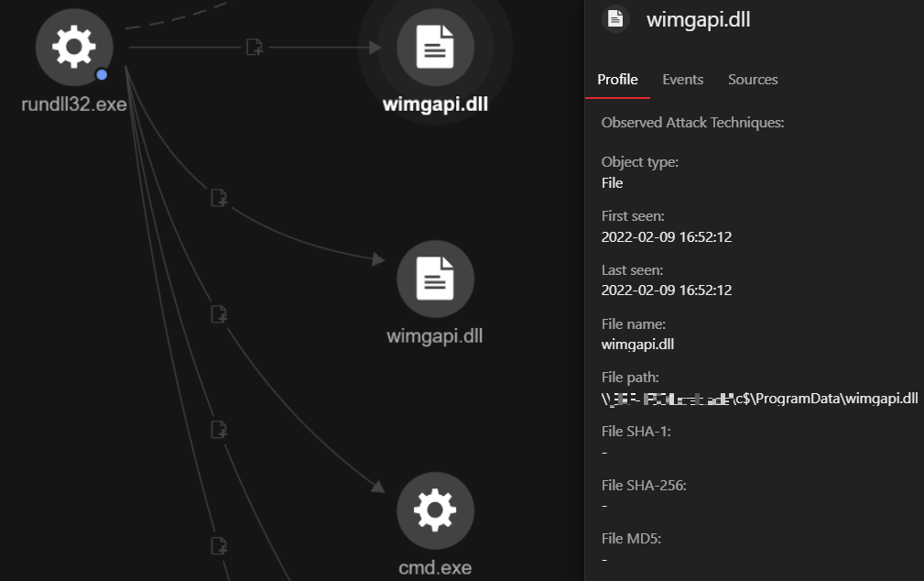Click the bold wimgapi.dll graph label
The width and height of the screenshot is (924, 581).
(x=435, y=104)
